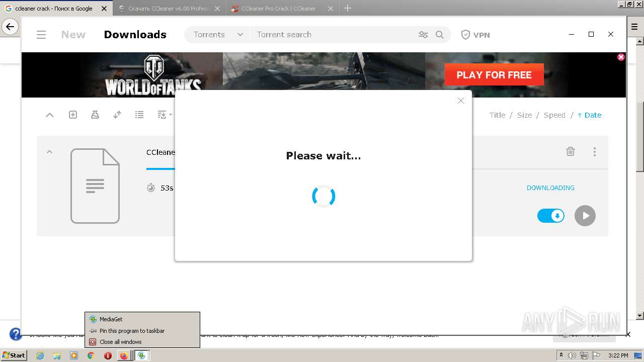Switch to Firefox in taskbar
644x362 pixels.
(124, 355)
